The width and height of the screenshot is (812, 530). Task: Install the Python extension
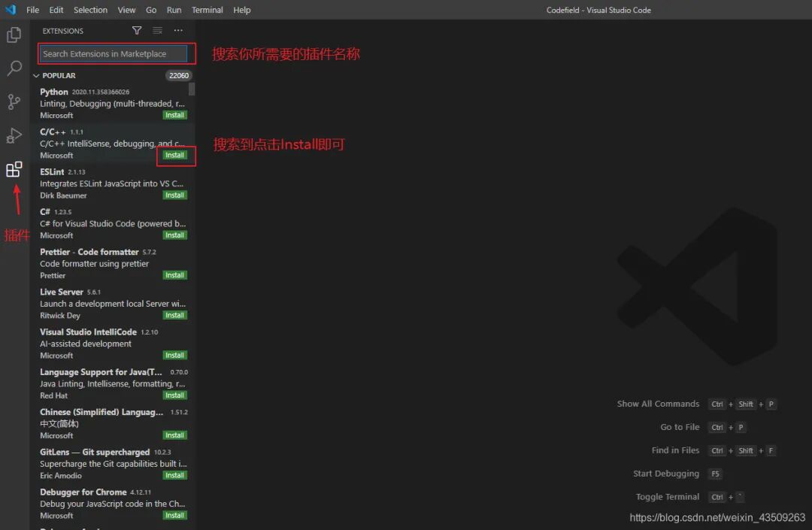pyautogui.click(x=174, y=115)
